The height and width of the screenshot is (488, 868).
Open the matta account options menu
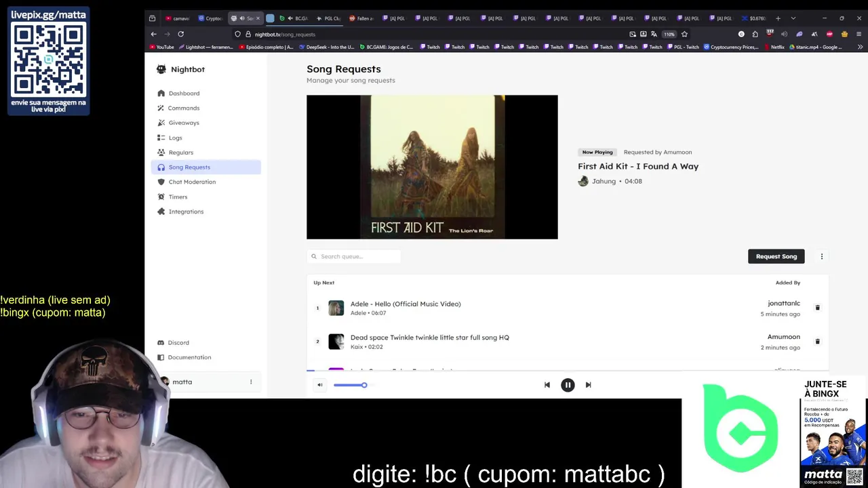pyautogui.click(x=251, y=382)
